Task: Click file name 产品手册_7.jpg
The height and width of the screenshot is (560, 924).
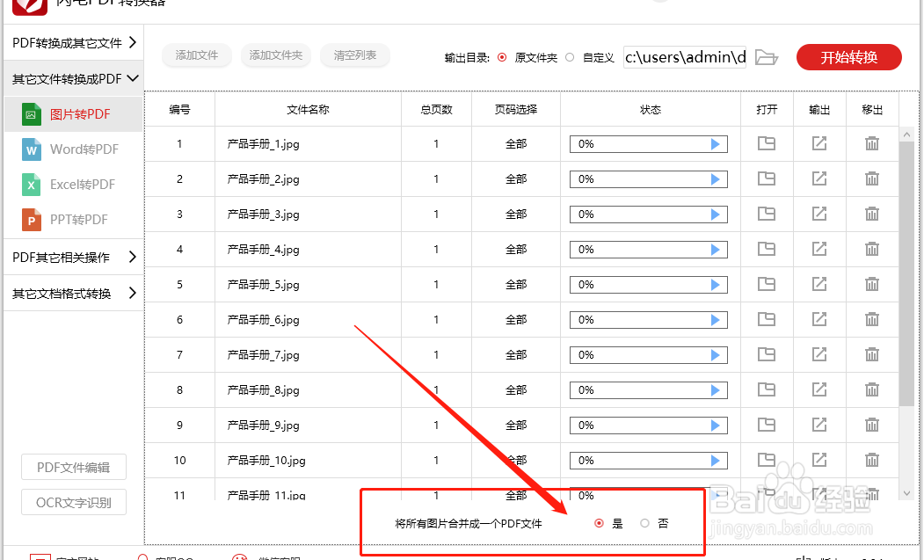Action: [x=264, y=355]
